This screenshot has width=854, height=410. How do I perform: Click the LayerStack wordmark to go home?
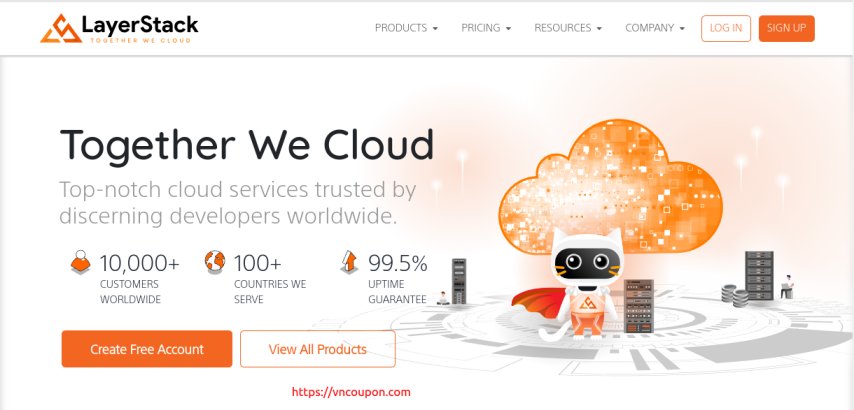(x=139, y=25)
